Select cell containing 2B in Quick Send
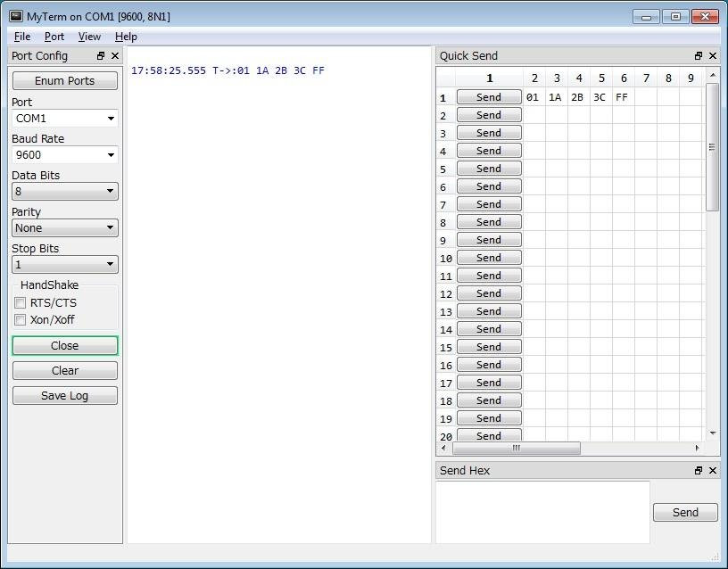 pos(579,97)
